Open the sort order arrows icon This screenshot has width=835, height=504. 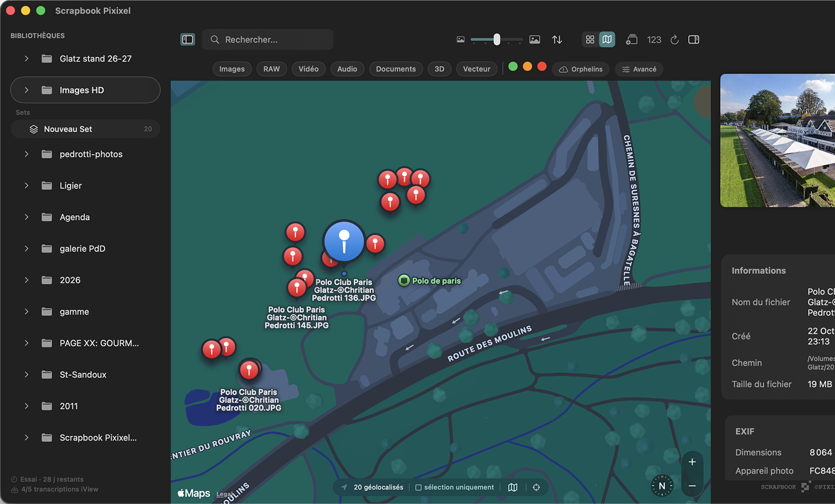[x=557, y=40]
